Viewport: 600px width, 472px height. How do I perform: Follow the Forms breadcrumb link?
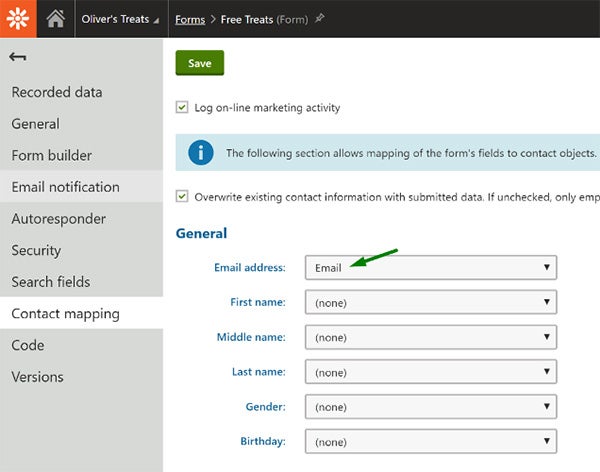click(190, 19)
